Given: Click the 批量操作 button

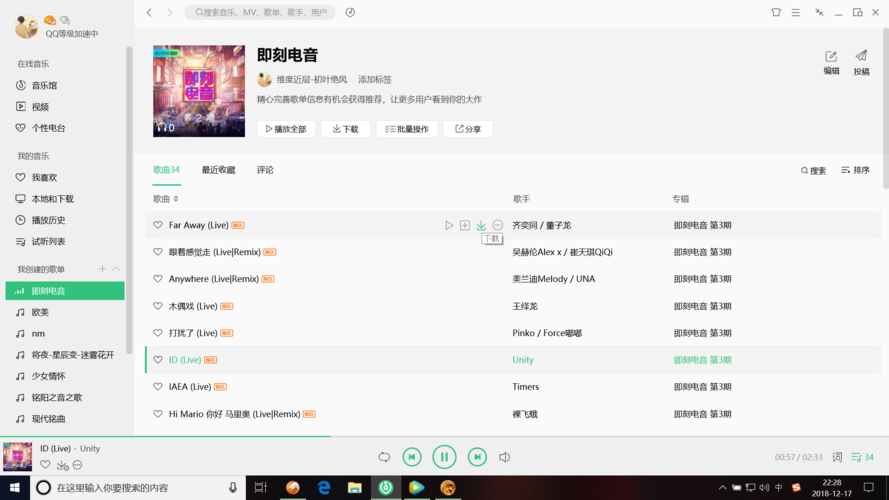Looking at the screenshot, I should (x=407, y=129).
